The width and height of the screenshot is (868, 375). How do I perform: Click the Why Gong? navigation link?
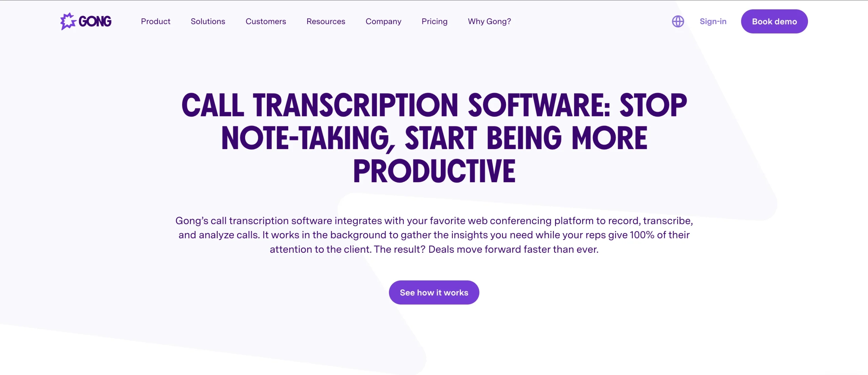(489, 21)
